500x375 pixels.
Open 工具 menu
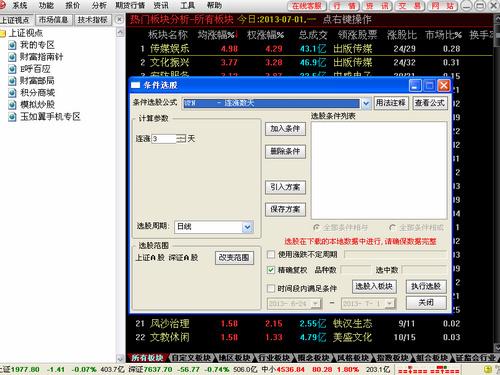(x=187, y=5)
